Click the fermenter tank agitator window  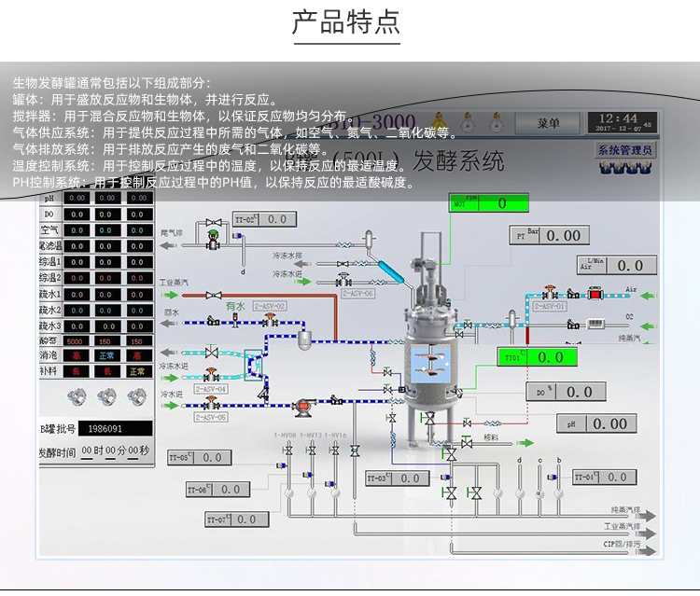[x=430, y=364]
